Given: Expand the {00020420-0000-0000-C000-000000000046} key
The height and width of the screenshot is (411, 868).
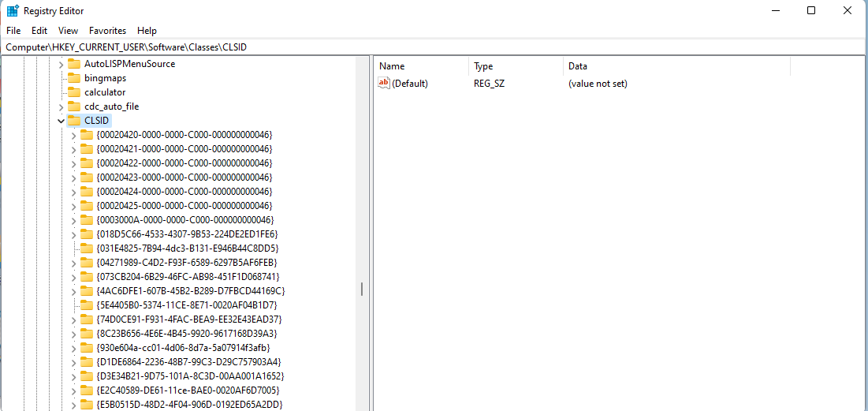Looking at the screenshot, I should (73, 135).
